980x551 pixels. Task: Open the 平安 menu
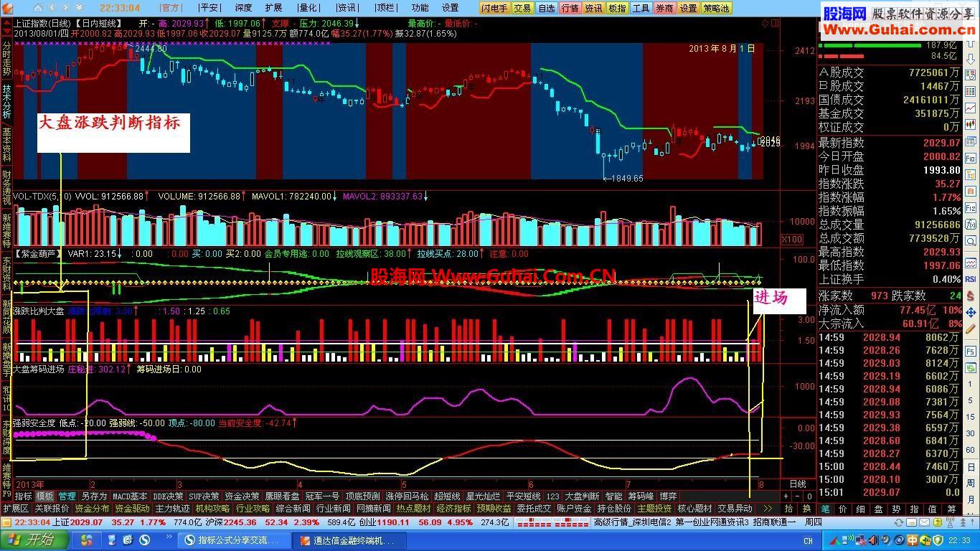tap(209, 8)
